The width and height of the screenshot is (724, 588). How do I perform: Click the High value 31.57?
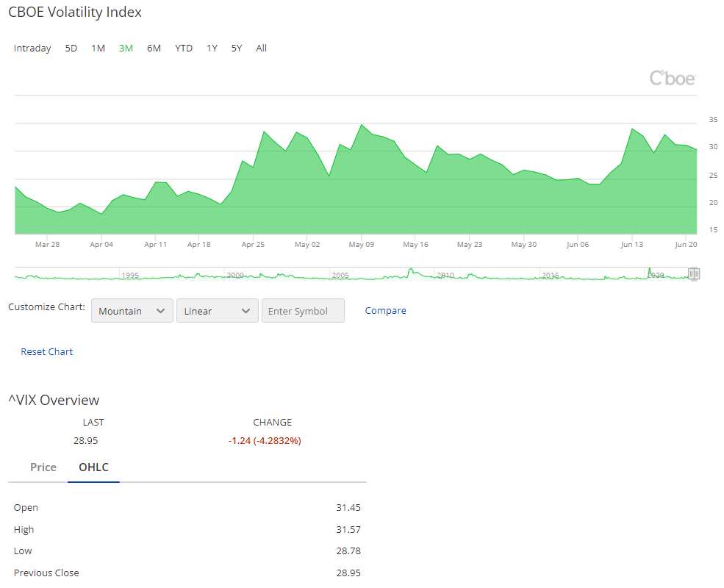pyautogui.click(x=348, y=530)
